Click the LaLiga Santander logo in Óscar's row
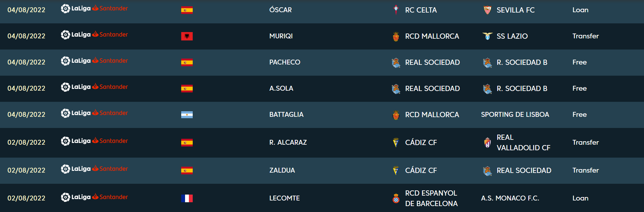 click(94, 8)
